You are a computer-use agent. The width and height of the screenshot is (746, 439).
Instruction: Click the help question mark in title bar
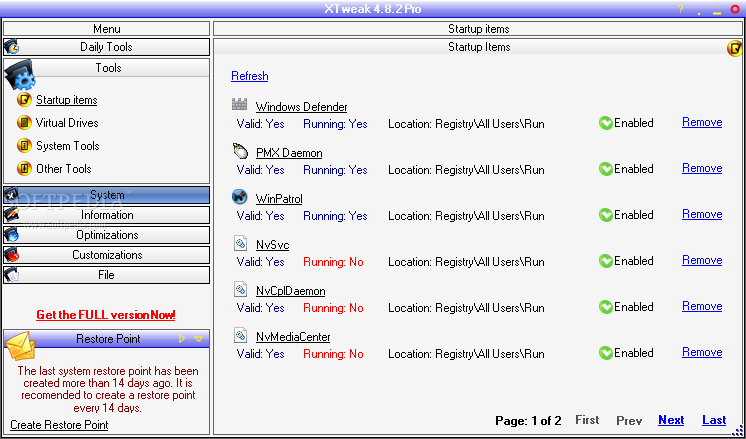click(681, 9)
